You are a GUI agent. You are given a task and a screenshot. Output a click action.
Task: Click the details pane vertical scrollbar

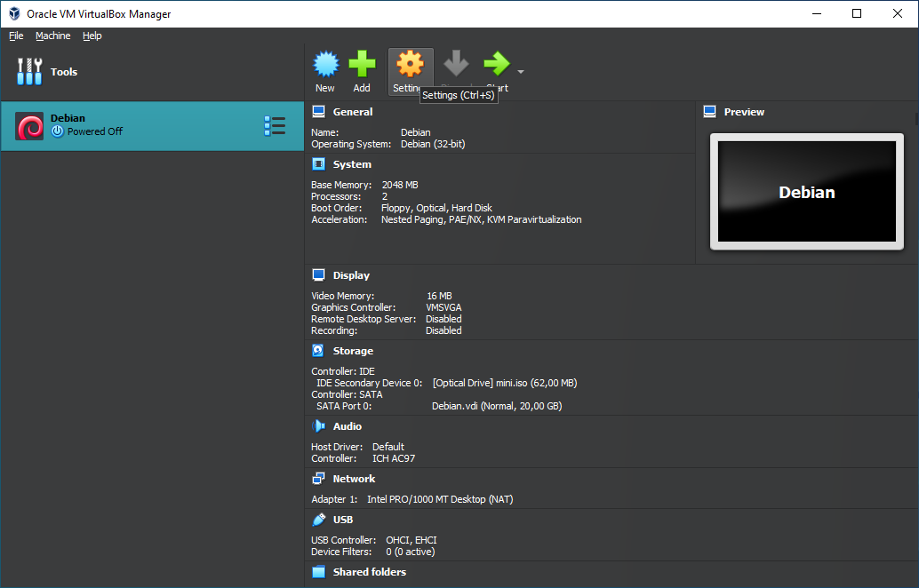coord(916,120)
